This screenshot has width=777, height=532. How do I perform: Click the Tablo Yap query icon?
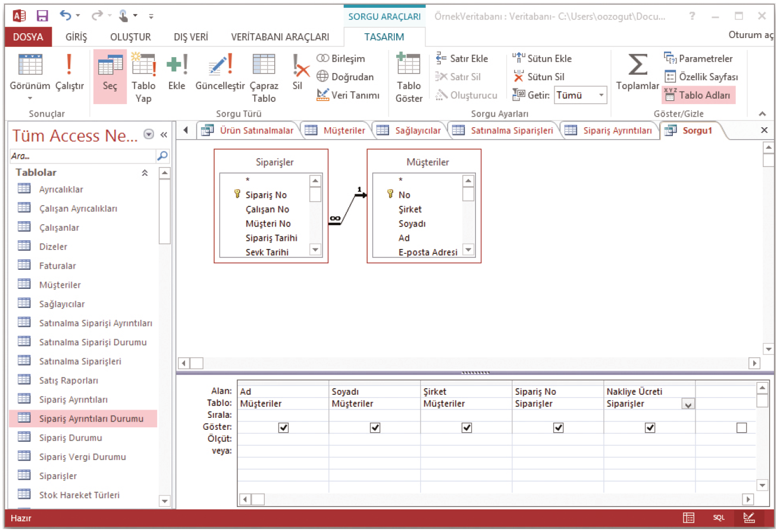click(143, 77)
